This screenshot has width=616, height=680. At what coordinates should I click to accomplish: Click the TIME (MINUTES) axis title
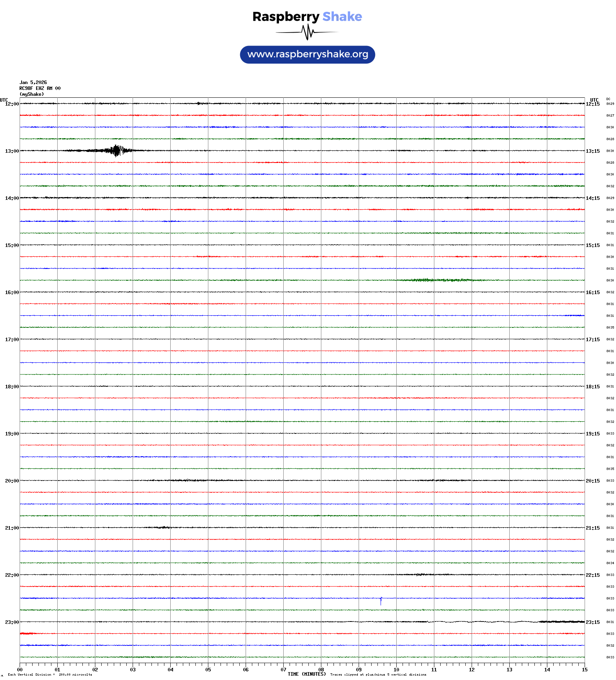click(306, 674)
